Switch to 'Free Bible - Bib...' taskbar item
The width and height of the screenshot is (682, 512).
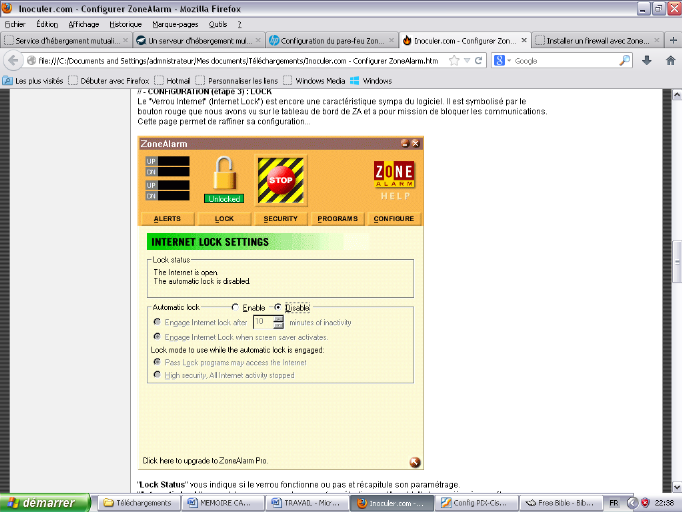[x=561, y=503]
